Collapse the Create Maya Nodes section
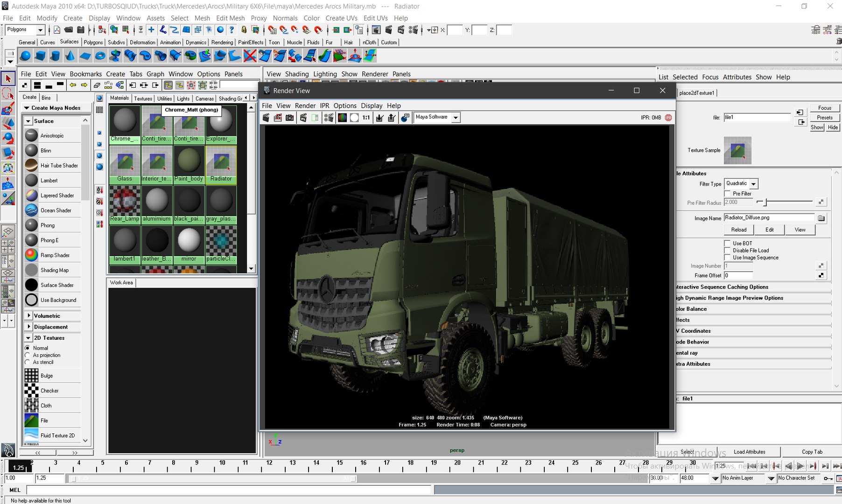This screenshot has width=842, height=504. click(27, 108)
